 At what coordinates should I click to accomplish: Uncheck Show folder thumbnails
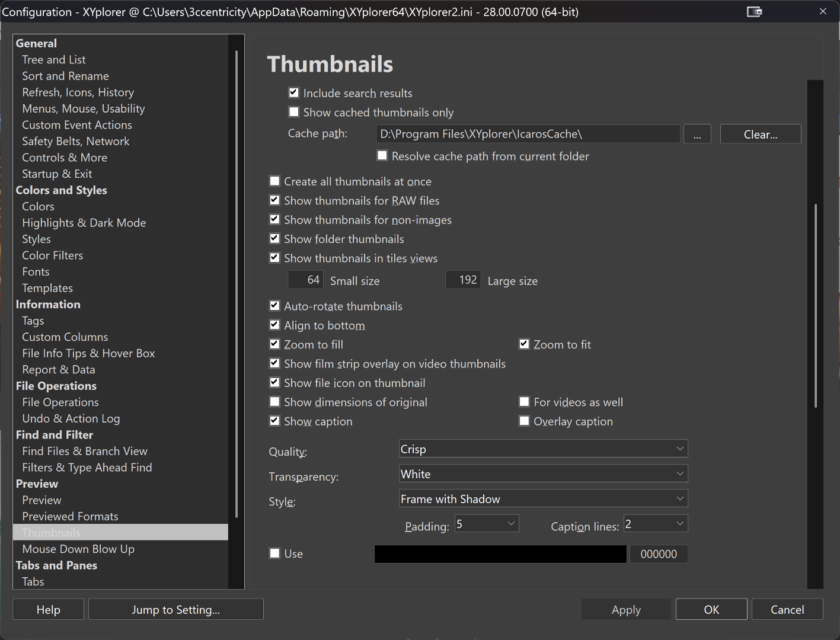tap(275, 239)
